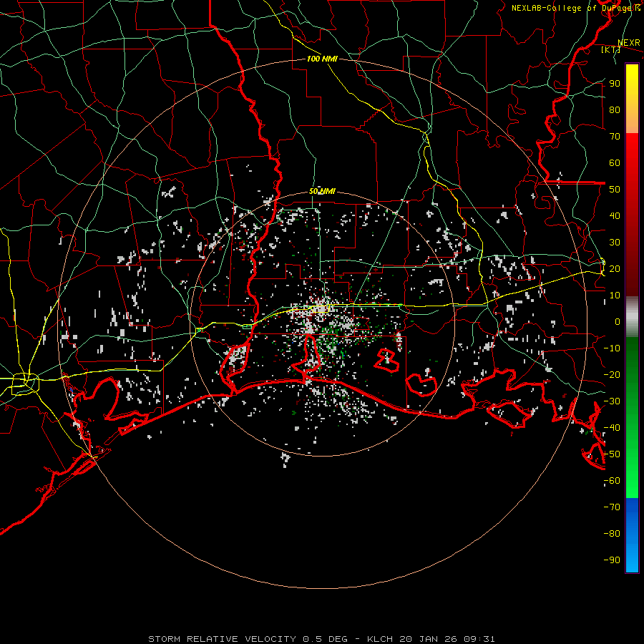Viewport: 644px width, 644px height.
Task: Select the -20 value on velocity scale
Action: point(612,374)
